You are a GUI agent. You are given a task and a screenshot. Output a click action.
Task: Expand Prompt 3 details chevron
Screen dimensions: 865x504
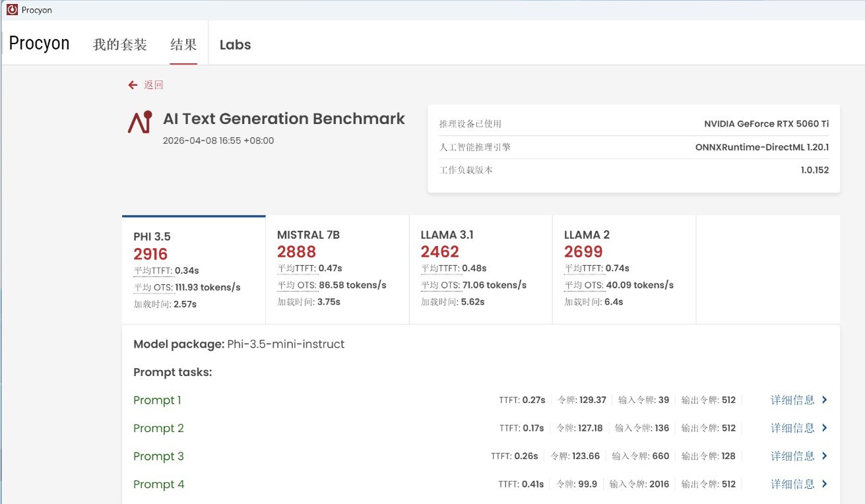824,456
